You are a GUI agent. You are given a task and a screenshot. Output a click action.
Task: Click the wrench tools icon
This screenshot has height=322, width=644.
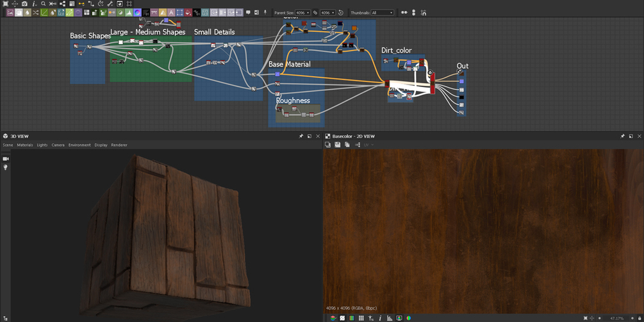pos(110,4)
